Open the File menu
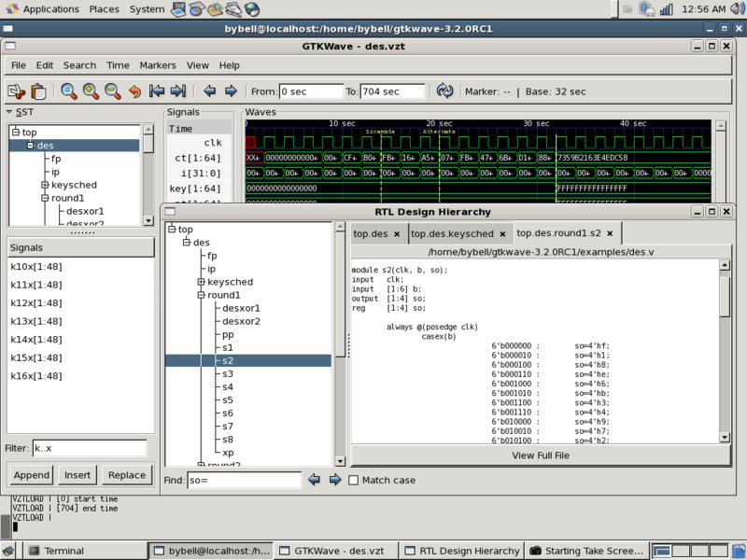747x560 pixels. point(19,65)
